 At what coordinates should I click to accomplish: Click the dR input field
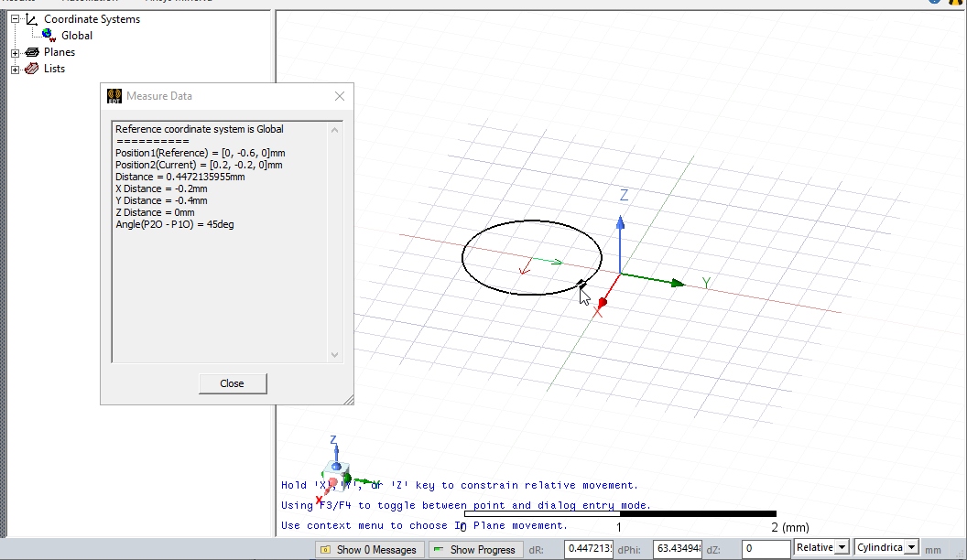coord(589,548)
